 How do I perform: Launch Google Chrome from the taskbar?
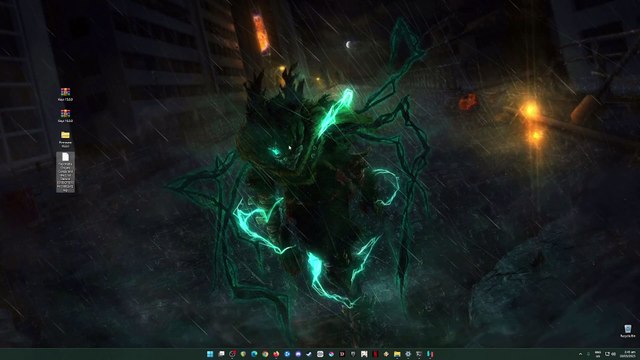click(265, 354)
